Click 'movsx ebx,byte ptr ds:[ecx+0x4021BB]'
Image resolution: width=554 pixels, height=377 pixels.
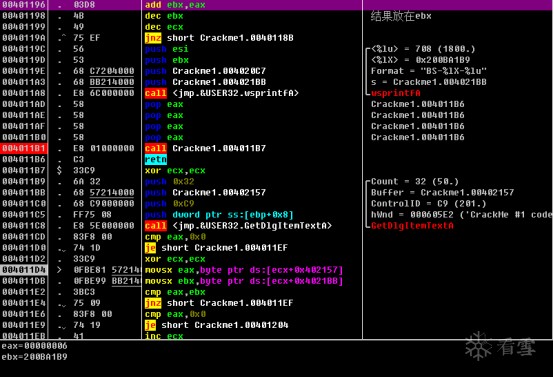pos(244,281)
